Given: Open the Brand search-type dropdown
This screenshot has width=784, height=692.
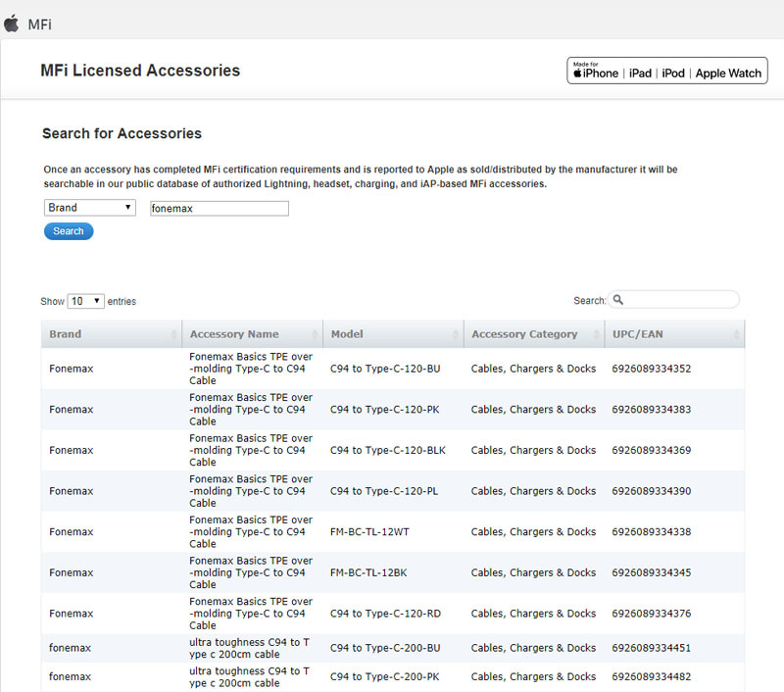Looking at the screenshot, I should (90, 208).
